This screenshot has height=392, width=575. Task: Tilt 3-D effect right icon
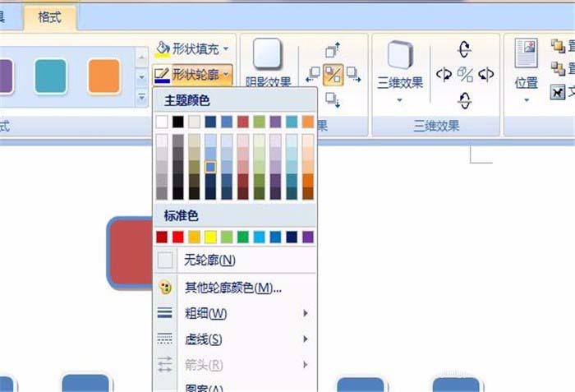click(x=486, y=75)
